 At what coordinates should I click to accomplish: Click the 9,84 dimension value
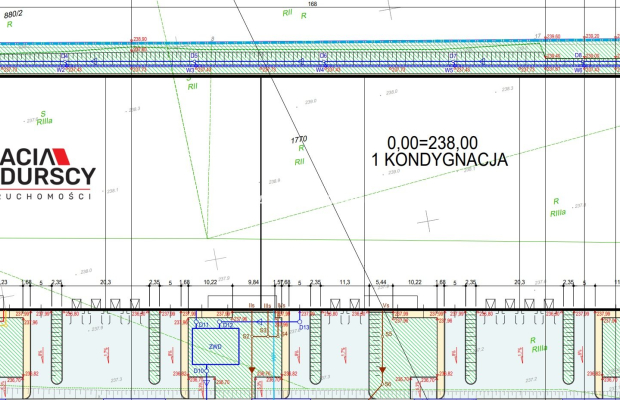[253, 283]
